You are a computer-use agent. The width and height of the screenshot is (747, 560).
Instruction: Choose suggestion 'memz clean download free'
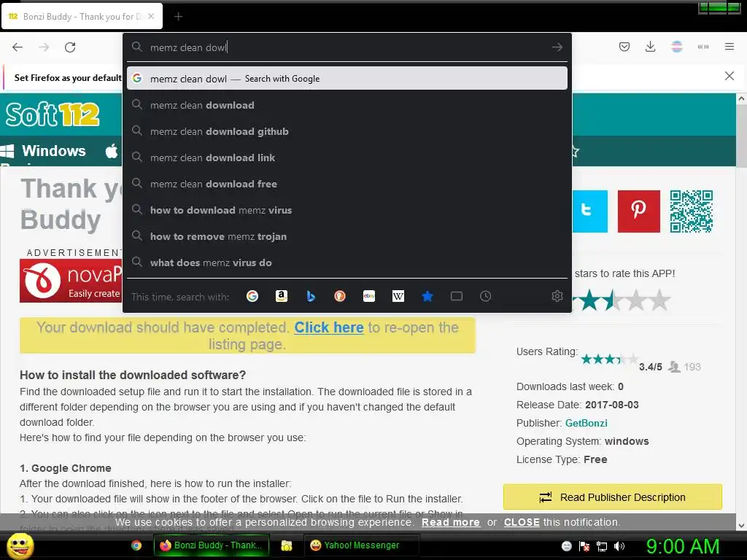click(347, 184)
